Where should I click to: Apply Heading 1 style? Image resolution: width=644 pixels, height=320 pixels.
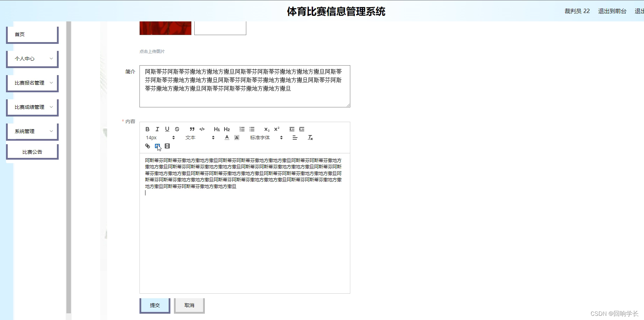click(217, 129)
